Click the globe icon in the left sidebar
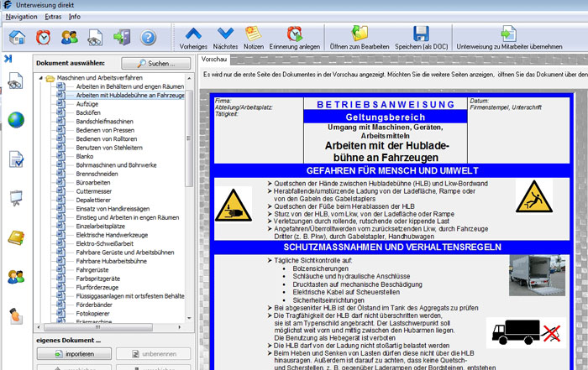 16,120
